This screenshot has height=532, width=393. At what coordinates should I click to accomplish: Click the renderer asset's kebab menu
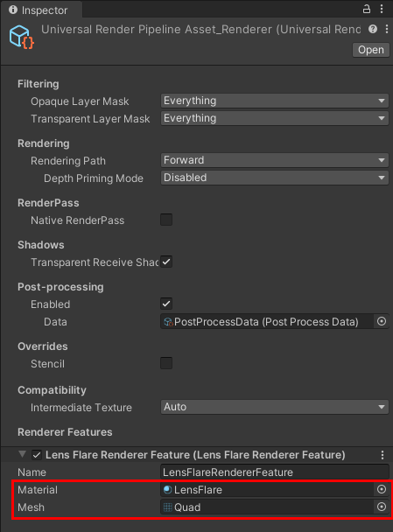pyautogui.click(x=387, y=29)
